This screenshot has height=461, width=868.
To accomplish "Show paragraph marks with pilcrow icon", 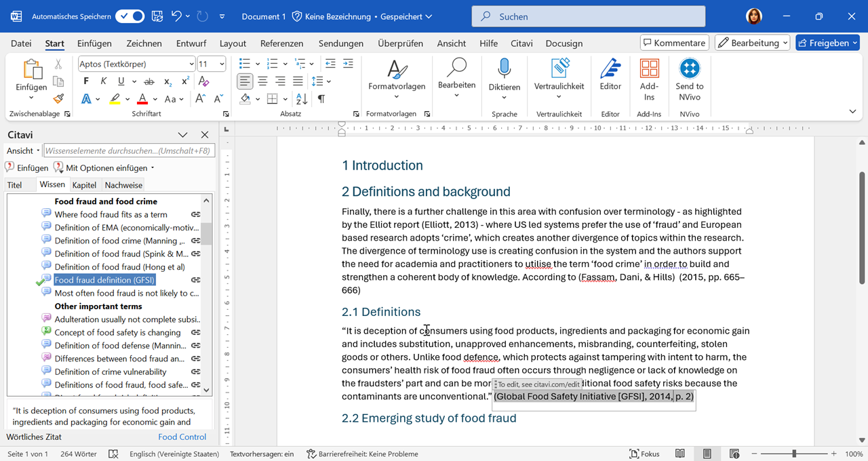I will tap(321, 99).
